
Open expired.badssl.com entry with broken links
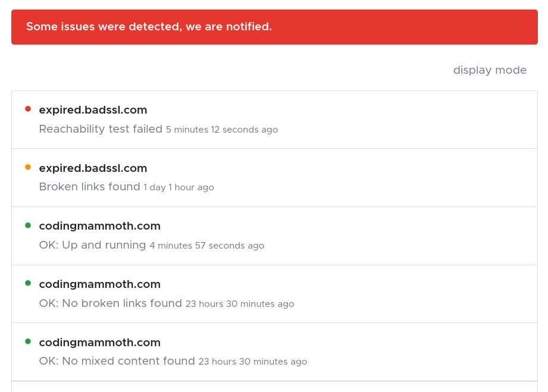point(93,168)
